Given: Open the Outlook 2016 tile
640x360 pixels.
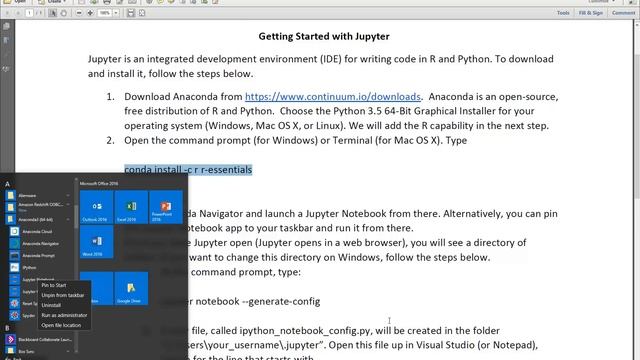Looking at the screenshot, I should (96, 207).
